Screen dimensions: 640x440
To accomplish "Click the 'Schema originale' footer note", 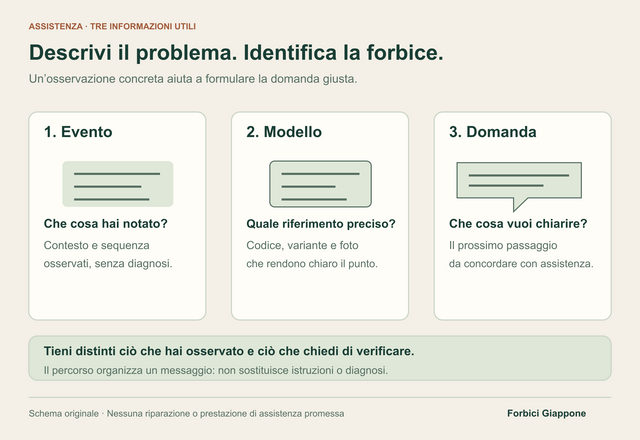I will pyautogui.click(x=187, y=413).
